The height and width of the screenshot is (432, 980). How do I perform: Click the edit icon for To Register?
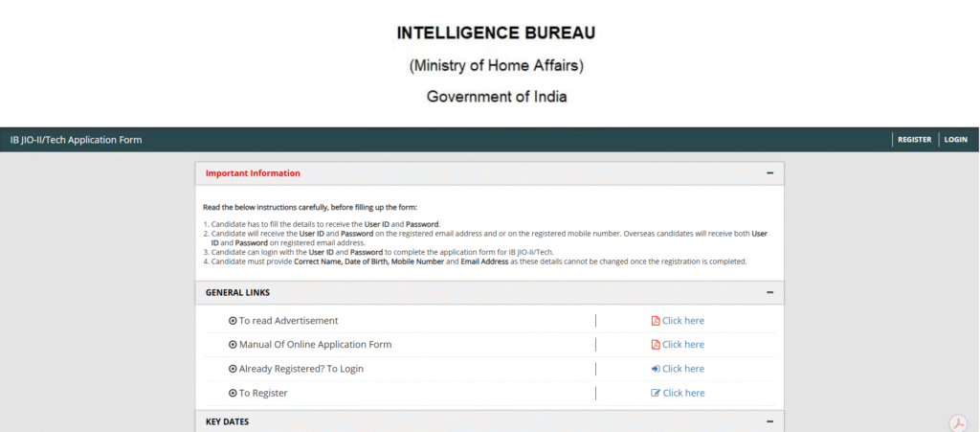pyautogui.click(x=656, y=393)
